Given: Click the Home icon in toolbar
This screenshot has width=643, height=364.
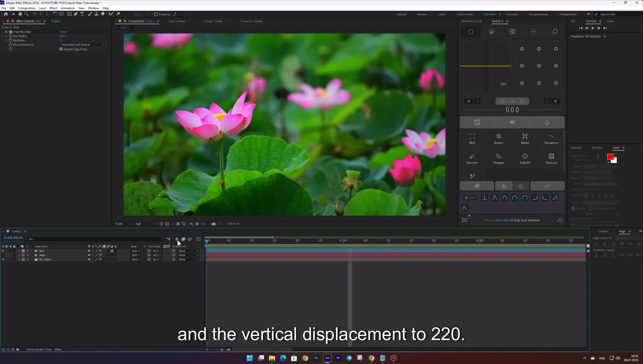Looking at the screenshot, I should 6,14.
